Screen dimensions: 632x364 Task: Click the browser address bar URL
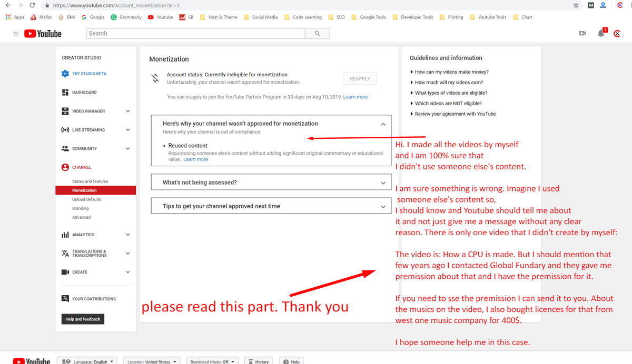pyautogui.click(x=117, y=5)
